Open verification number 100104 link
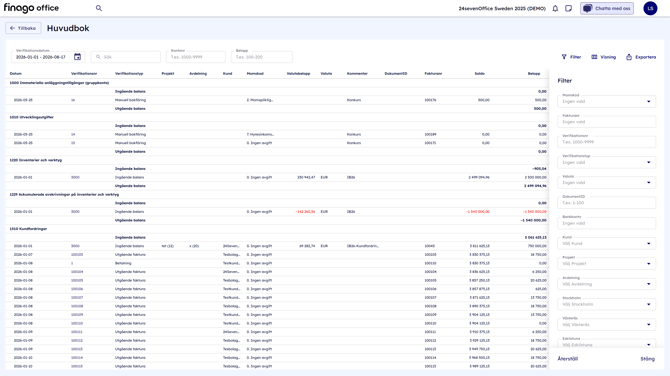The height and width of the screenshot is (376, 670). [77, 272]
